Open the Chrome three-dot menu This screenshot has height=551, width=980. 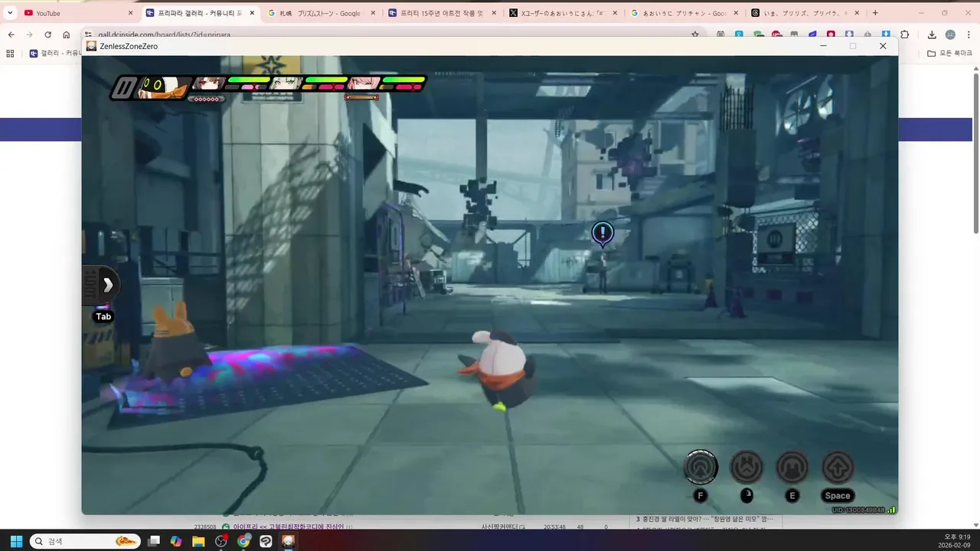969,34
